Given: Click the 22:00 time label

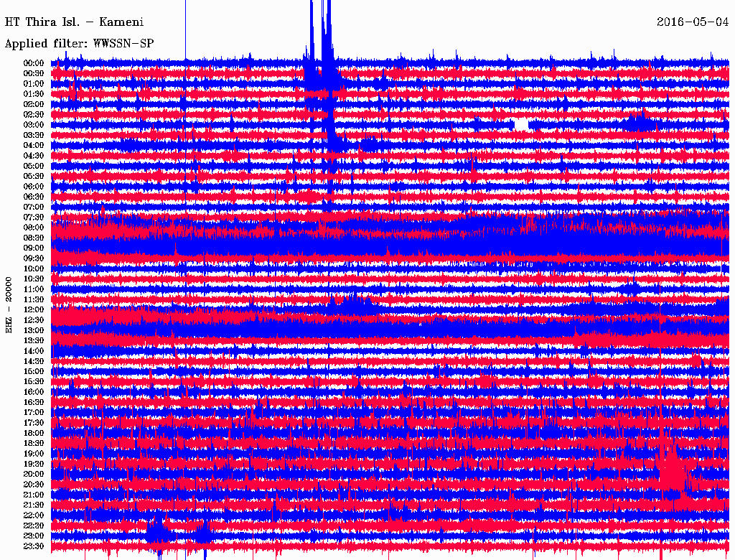Looking at the screenshot, I should (x=34, y=515).
